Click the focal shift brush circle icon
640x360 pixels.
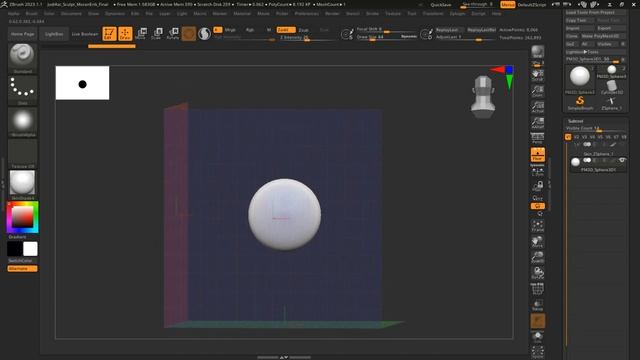pyautogui.click(x=347, y=34)
